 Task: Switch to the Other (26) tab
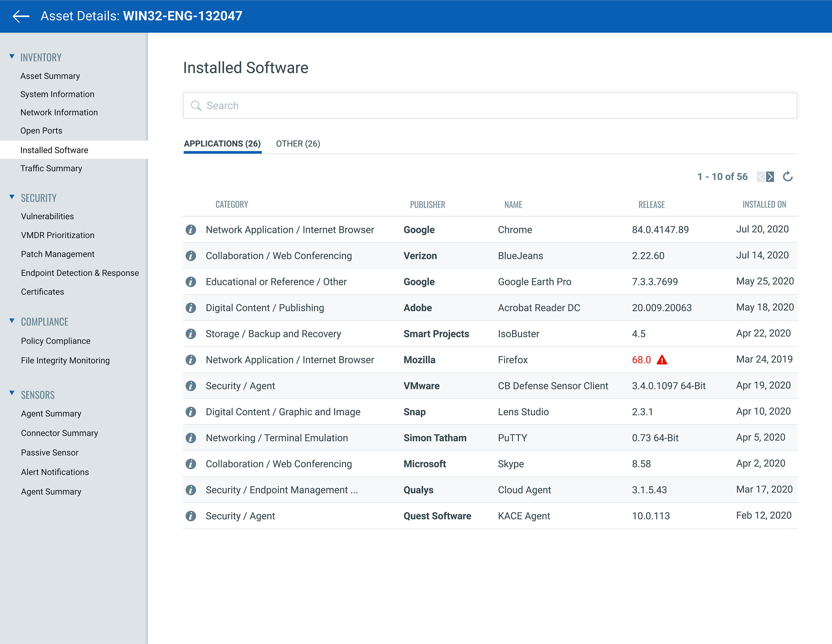(x=298, y=144)
